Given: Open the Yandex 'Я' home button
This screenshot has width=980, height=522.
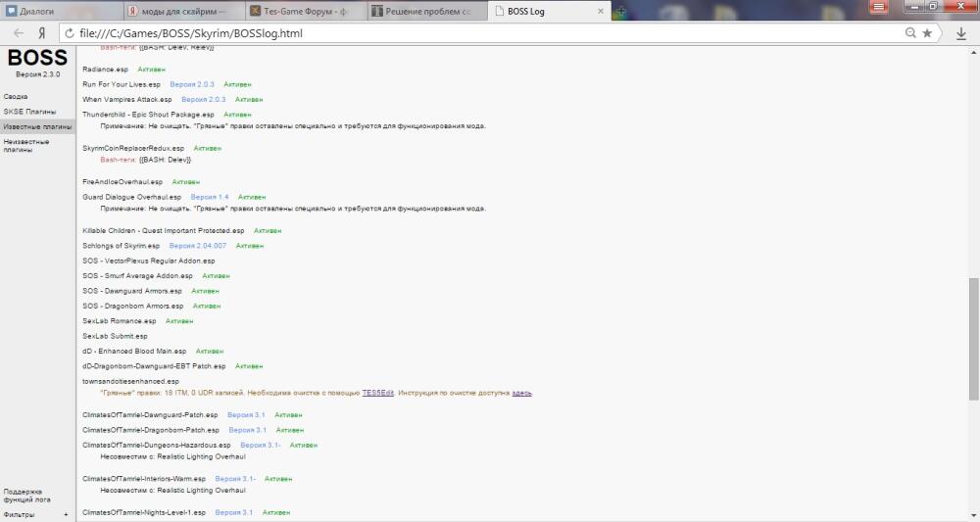Looking at the screenshot, I should point(42,33).
